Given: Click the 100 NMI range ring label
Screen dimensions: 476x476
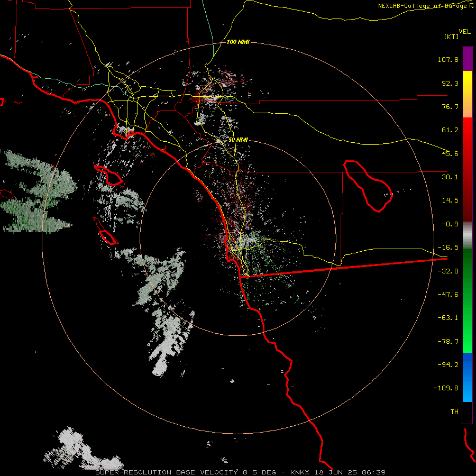Looking at the screenshot, I should click(x=238, y=42).
